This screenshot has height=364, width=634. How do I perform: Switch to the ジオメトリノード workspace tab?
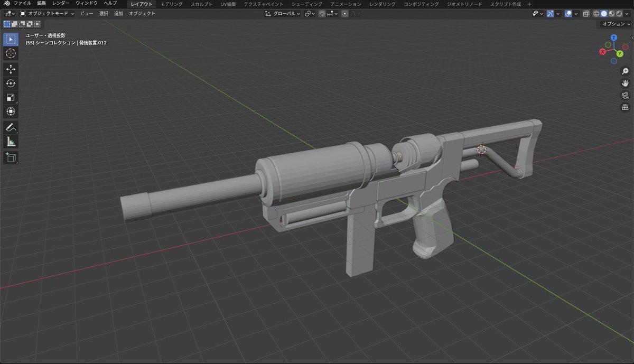(x=464, y=4)
